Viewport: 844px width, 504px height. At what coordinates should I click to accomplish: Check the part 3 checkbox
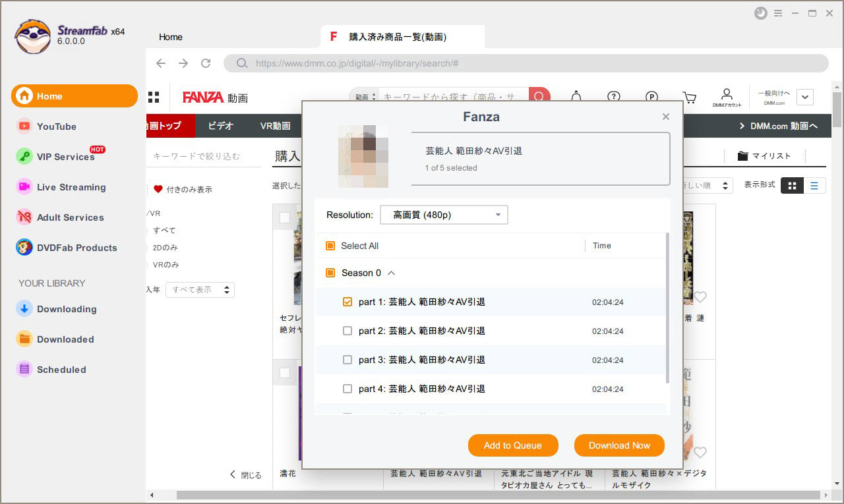tap(347, 360)
